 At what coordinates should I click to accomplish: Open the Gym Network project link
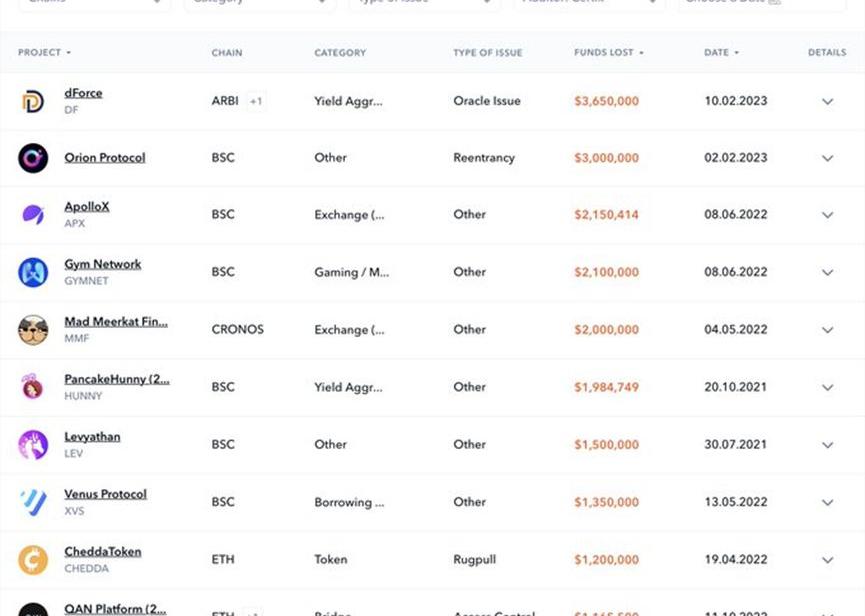pyautogui.click(x=103, y=264)
